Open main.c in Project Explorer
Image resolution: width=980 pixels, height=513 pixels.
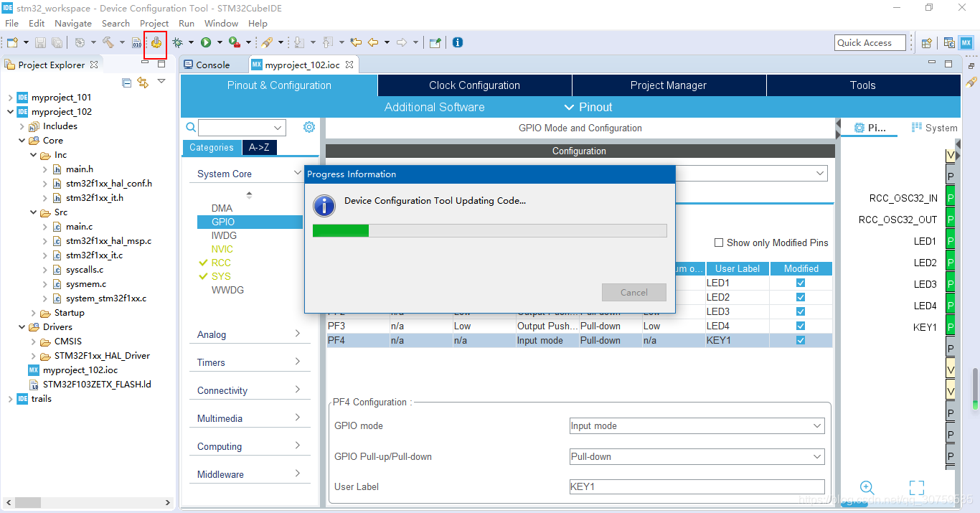(x=80, y=226)
